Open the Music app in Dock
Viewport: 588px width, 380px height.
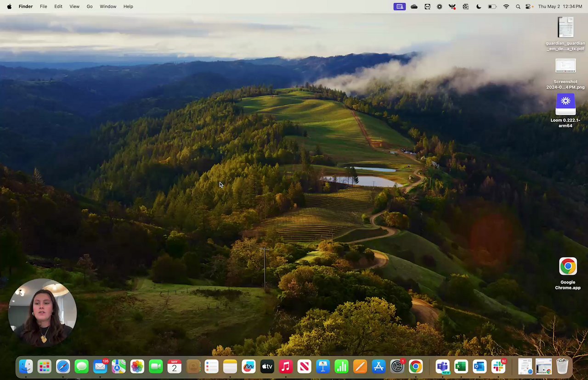(x=286, y=366)
